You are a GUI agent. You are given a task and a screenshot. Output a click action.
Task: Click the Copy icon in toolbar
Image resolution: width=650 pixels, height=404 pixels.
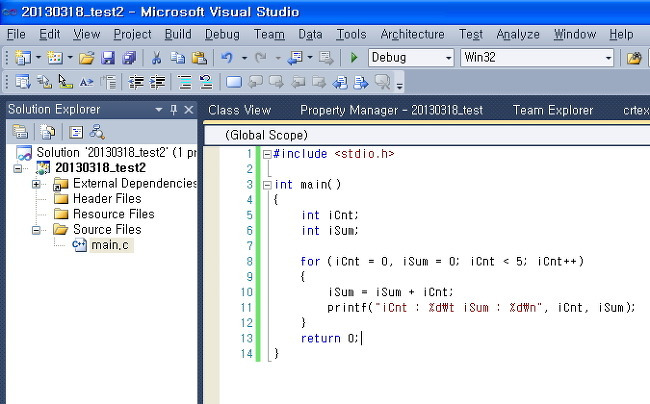click(x=177, y=58)
